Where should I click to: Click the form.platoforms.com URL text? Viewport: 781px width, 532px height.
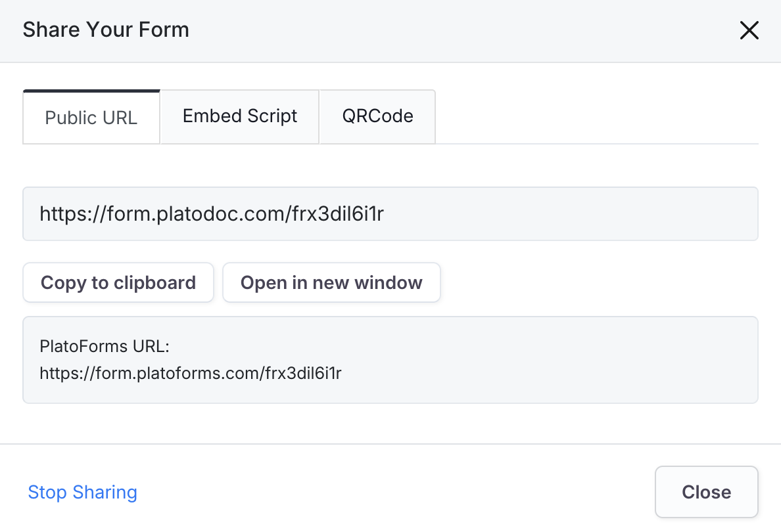click(x=191, y=374)
